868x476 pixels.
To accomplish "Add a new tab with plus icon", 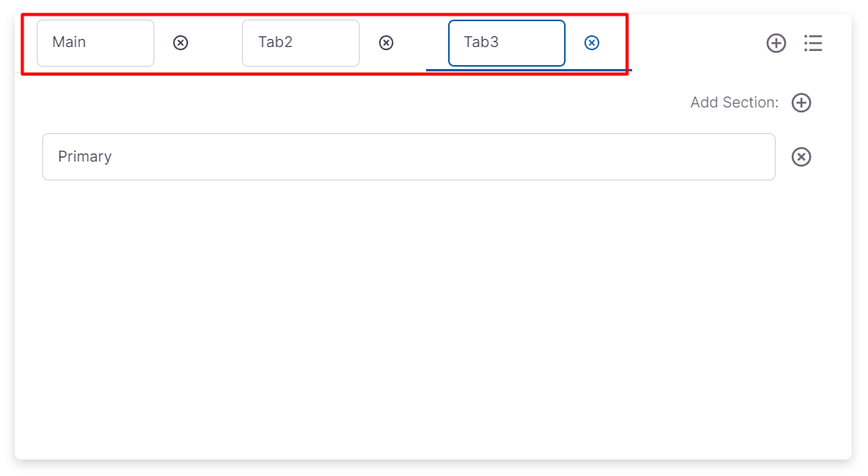I will point(776,43).
